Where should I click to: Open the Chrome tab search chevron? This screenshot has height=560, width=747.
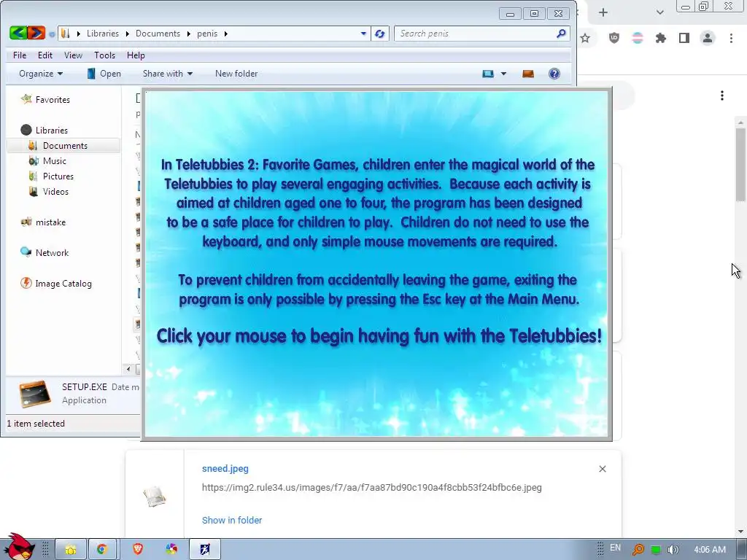coord(659,12)
